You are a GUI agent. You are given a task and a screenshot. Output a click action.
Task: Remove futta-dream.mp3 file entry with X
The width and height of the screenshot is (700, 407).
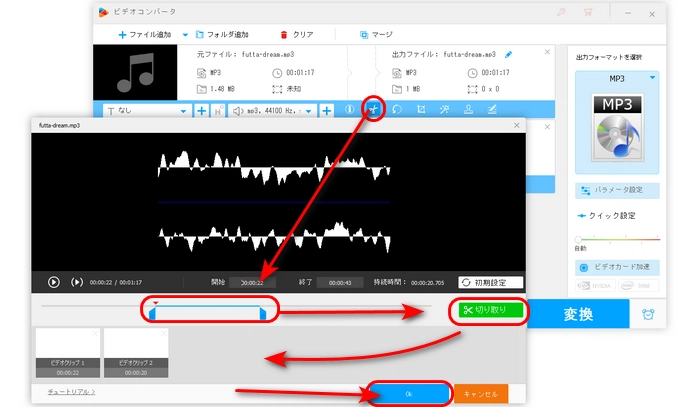[547, 52]
